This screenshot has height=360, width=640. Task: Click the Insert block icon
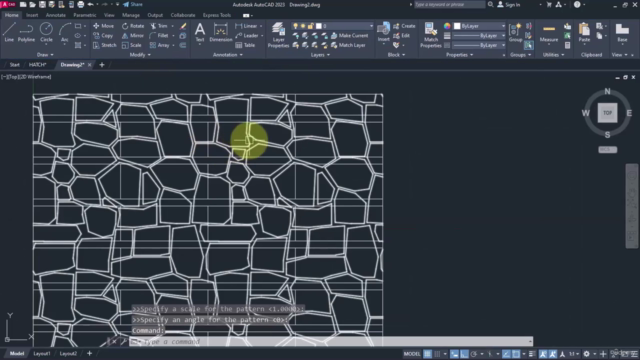click(383, 32)
